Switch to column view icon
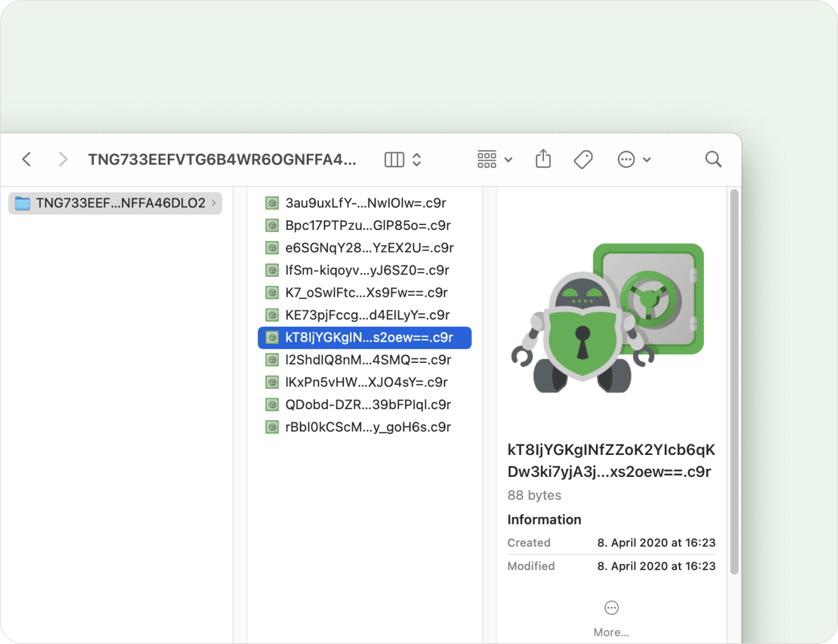 pos(394,160)
